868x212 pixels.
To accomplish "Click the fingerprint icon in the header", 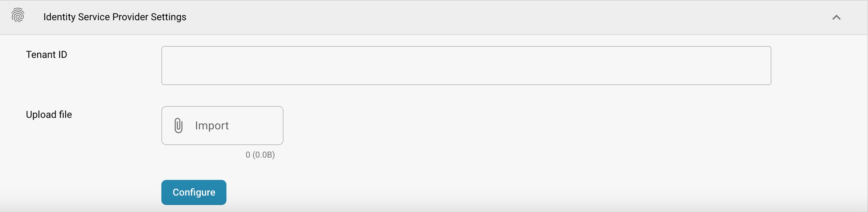I will click(x=18, y=16).
